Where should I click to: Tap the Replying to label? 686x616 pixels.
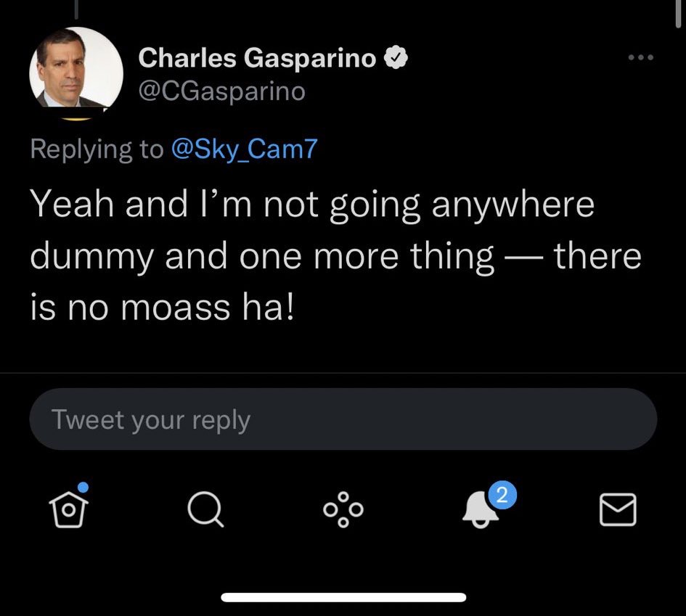(x=97, y=149)
